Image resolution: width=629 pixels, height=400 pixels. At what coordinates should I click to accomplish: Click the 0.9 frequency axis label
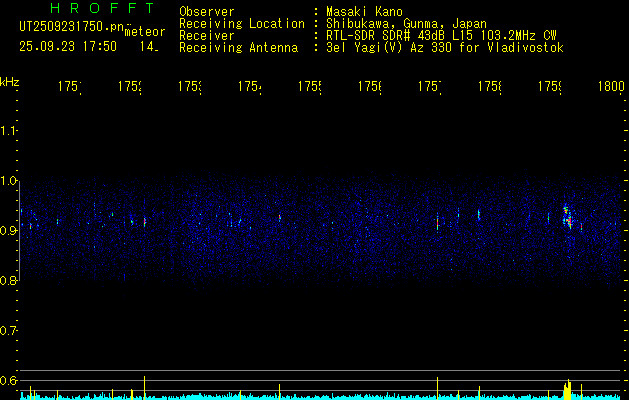coord(8,231)
